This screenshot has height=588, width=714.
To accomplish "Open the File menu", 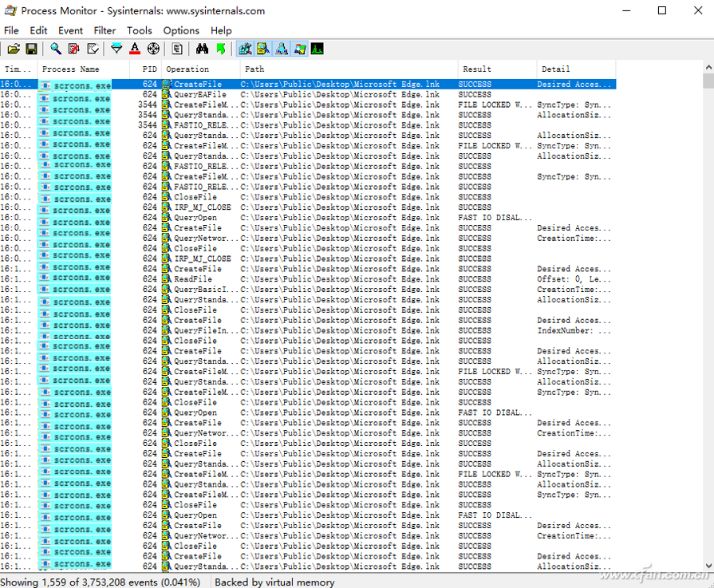I will click(x=11, y=30).
